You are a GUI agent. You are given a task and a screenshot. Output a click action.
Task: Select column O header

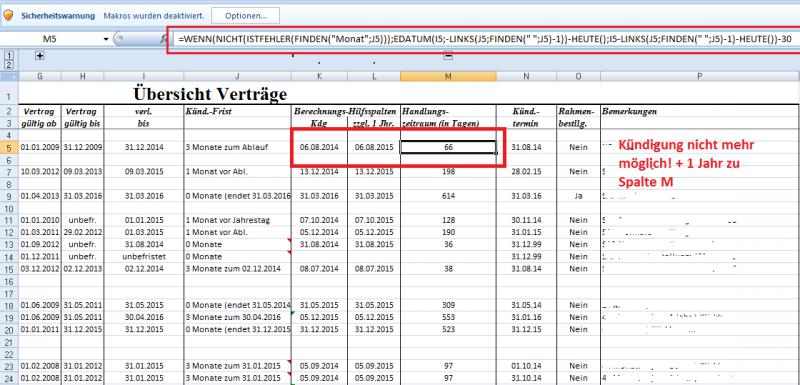point(579,76)
